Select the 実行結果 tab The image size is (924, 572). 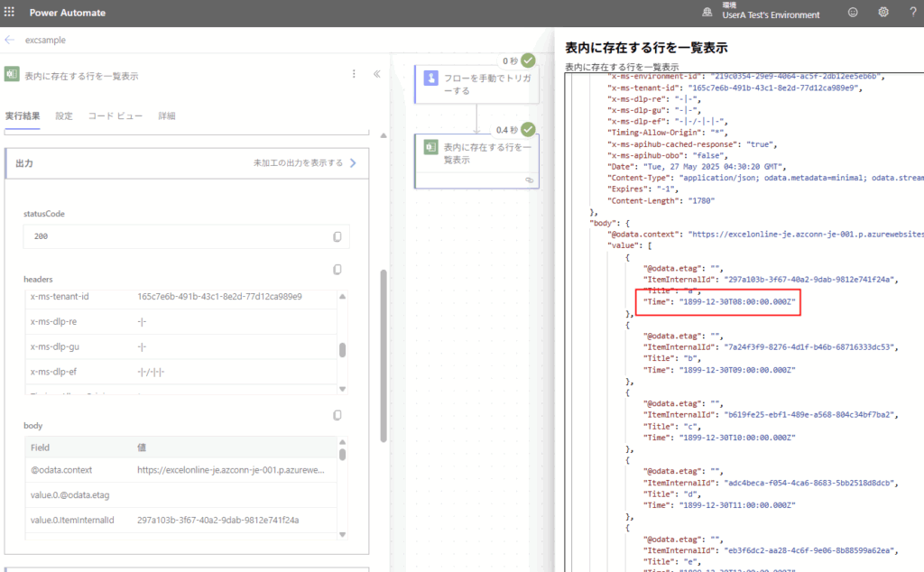[23, 116]
